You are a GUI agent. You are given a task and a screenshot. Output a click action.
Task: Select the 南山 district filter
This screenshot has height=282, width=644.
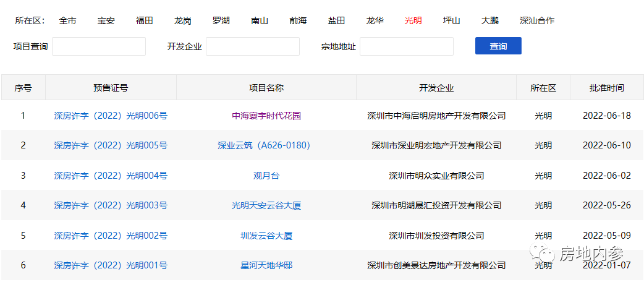pos(260,20)
